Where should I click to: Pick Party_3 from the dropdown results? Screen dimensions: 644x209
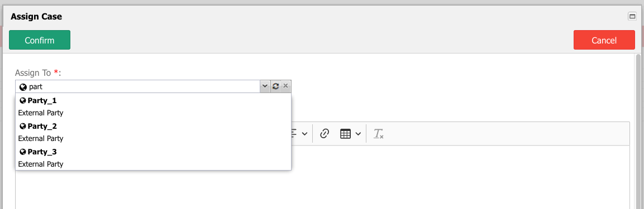coord(153,158)
